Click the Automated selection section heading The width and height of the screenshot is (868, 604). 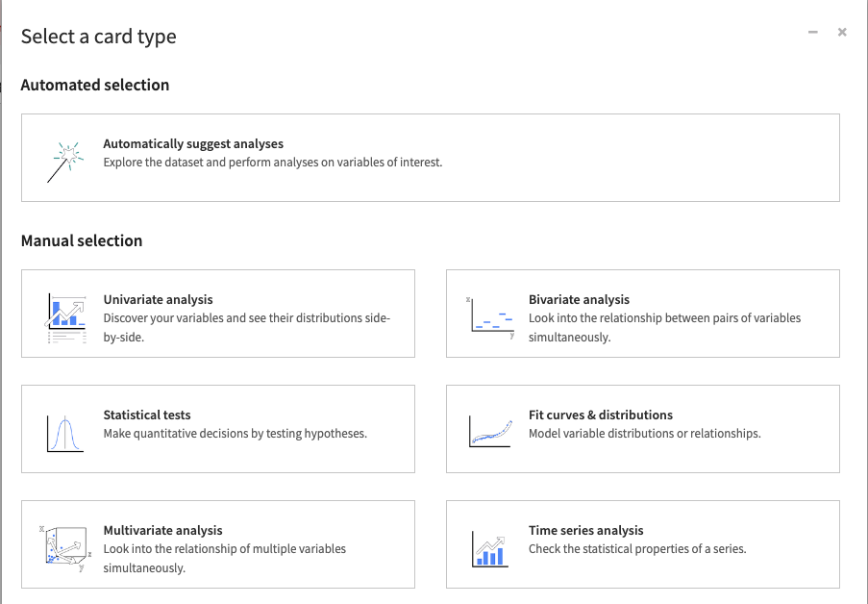click(x=94, y=85)
